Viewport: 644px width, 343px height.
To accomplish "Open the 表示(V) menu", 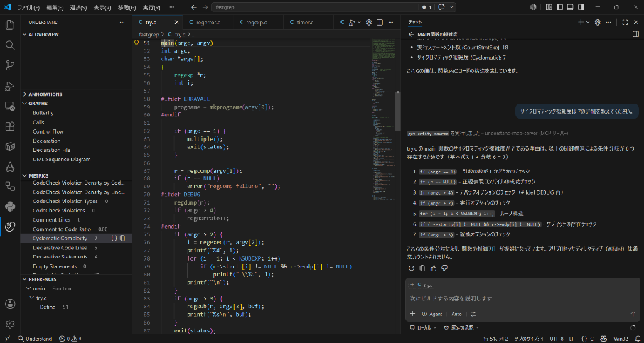I will [102, 7].
